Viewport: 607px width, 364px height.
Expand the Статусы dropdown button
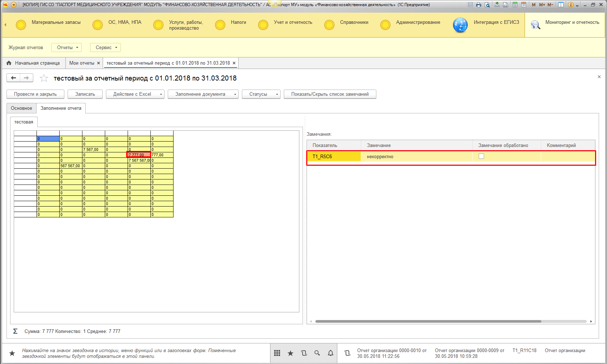261,94
